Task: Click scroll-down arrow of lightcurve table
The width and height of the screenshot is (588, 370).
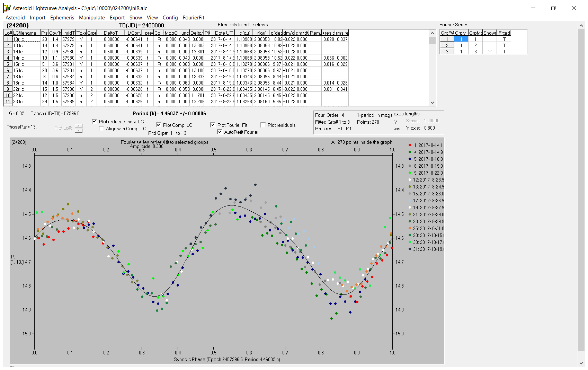Action: (x=432, y=103)
